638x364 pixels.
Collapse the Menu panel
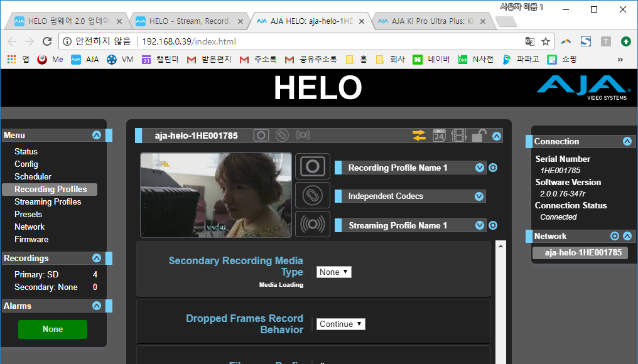tap(96, 135)
